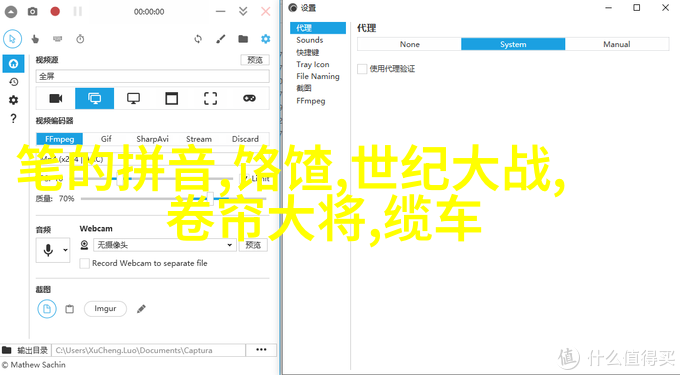This screenshot has height=375, width=680.
Task: Select the full screen source icon
Action: tap(95, 98)
